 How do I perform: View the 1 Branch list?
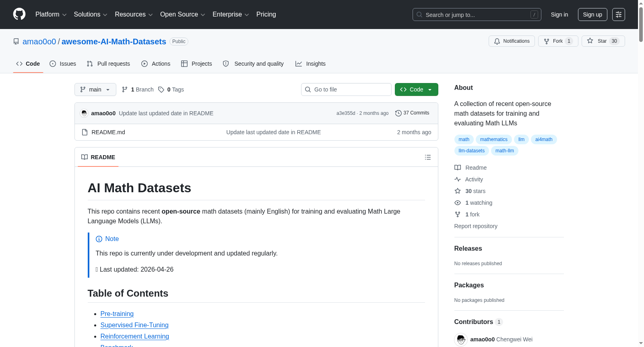(x=138, y=89)
